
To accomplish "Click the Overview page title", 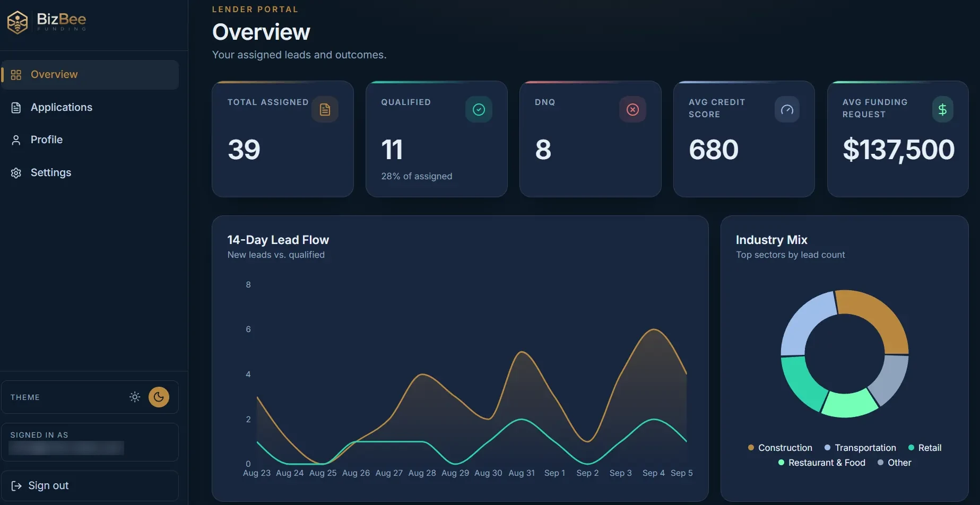I will tap(261, 32).
